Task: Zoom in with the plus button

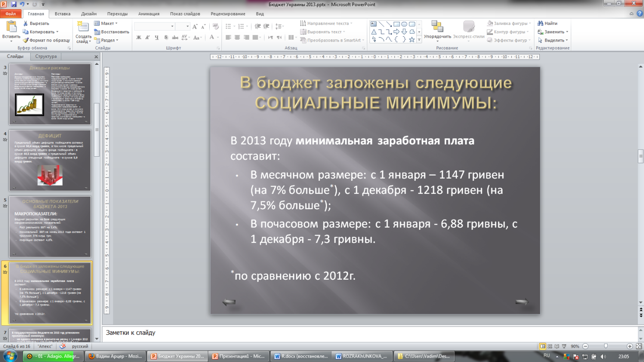Action: click(630, 346)
